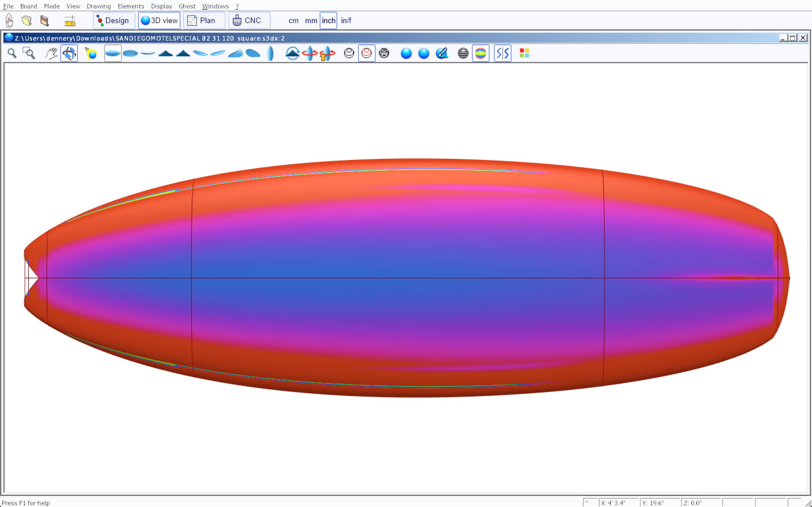Click the sphere with pencil icon

click(x=442, y=53)
